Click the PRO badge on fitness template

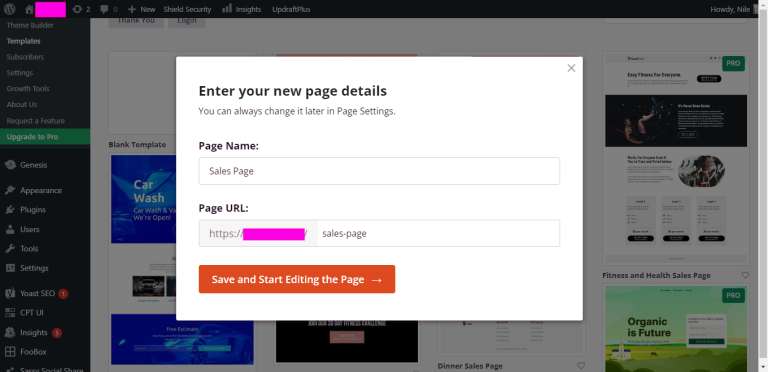click(733, 64)
